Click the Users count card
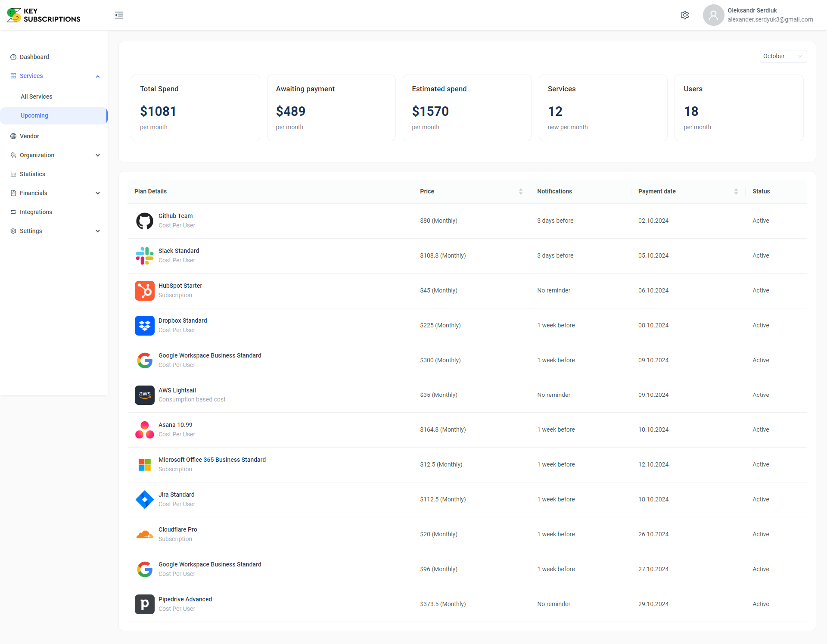The height and width of the screenshot is (644, 827). click(x=739, y=108)
